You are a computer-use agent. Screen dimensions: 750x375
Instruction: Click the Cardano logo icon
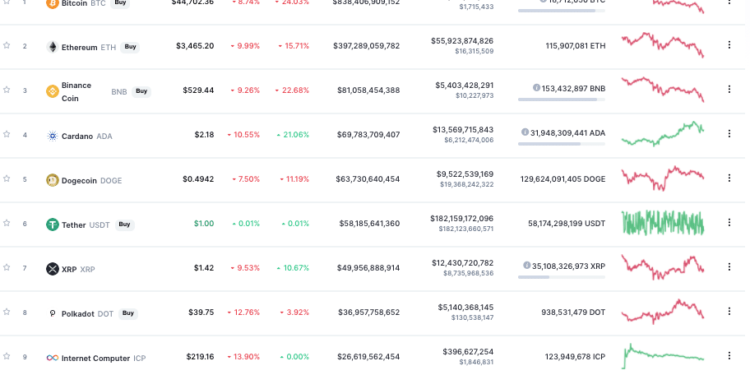(52, 136)
